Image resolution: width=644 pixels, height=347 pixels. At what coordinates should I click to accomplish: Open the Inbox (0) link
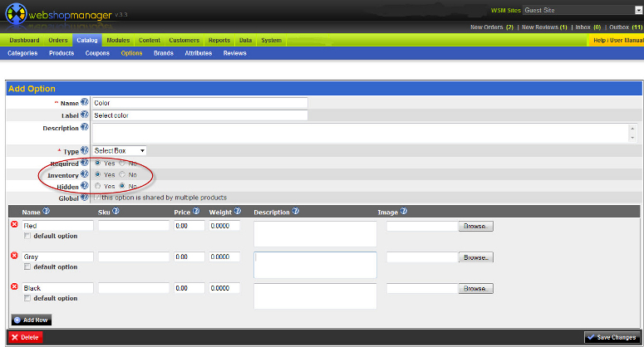587,27
